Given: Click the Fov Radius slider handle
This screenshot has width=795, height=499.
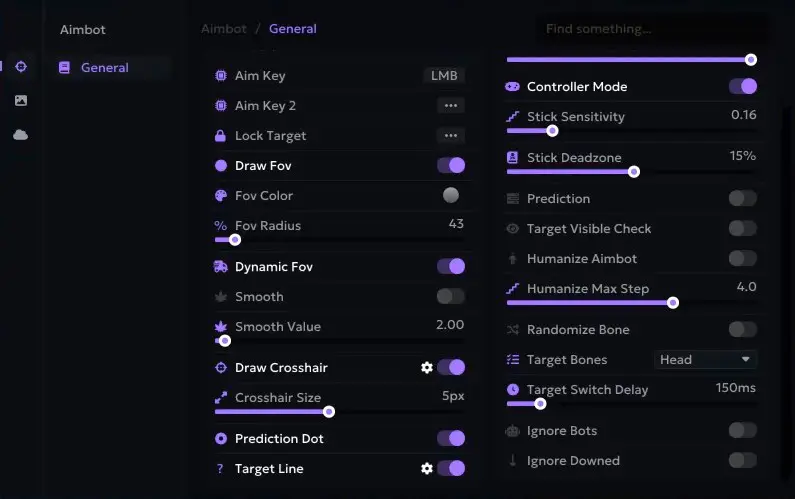Looking at the screenshot, I should (x=235, y=240).
